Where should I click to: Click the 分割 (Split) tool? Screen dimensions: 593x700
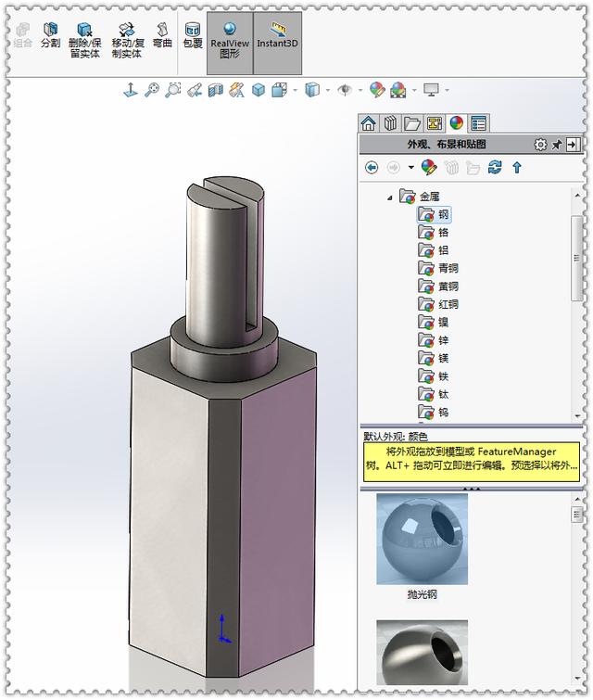coord(50,36)
